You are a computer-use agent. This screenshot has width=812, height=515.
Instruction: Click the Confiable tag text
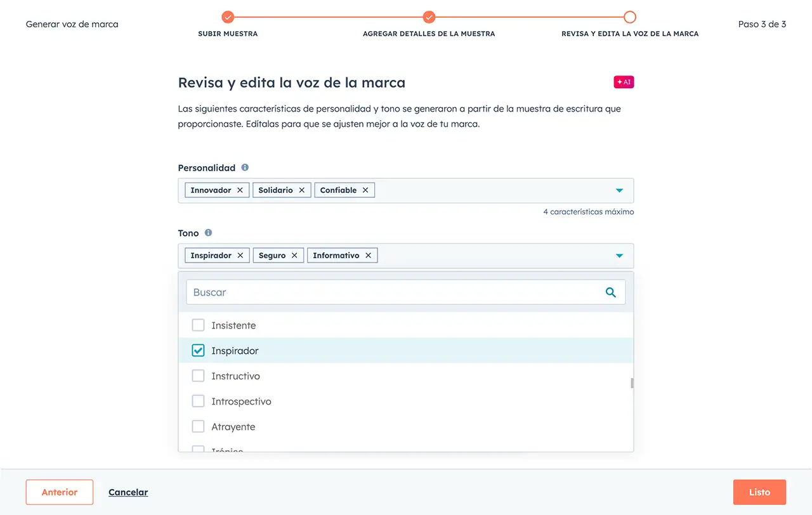click(338, 190)
